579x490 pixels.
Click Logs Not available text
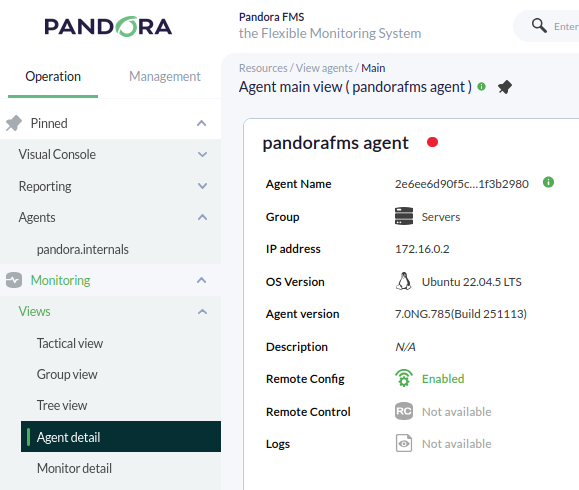coord(456,444)
